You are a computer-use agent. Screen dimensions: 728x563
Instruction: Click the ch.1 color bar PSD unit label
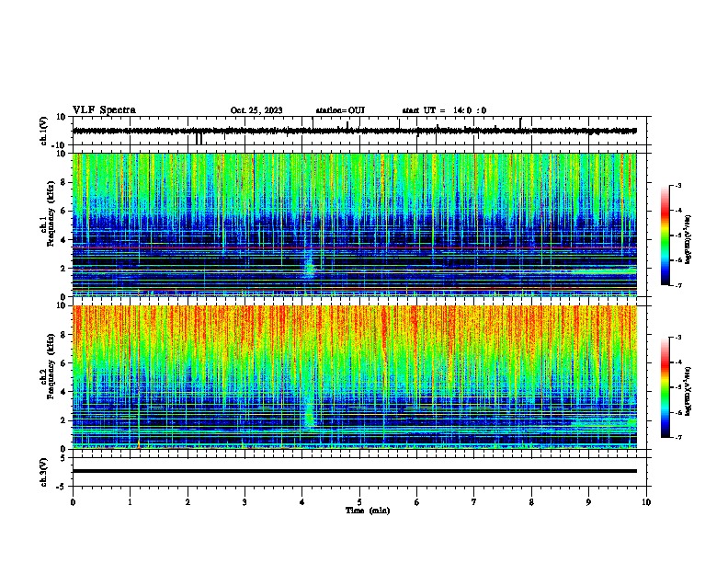688,240
